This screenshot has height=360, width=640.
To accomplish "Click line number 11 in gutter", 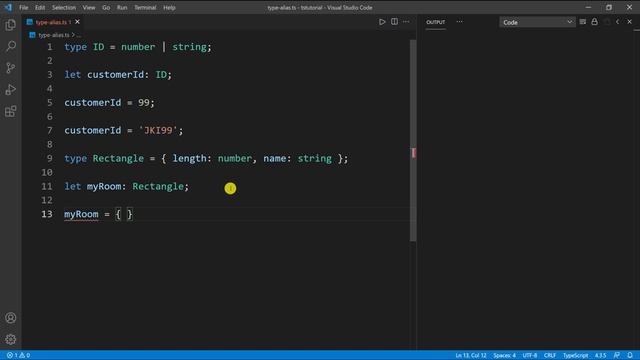I will [x=47, y=186].
